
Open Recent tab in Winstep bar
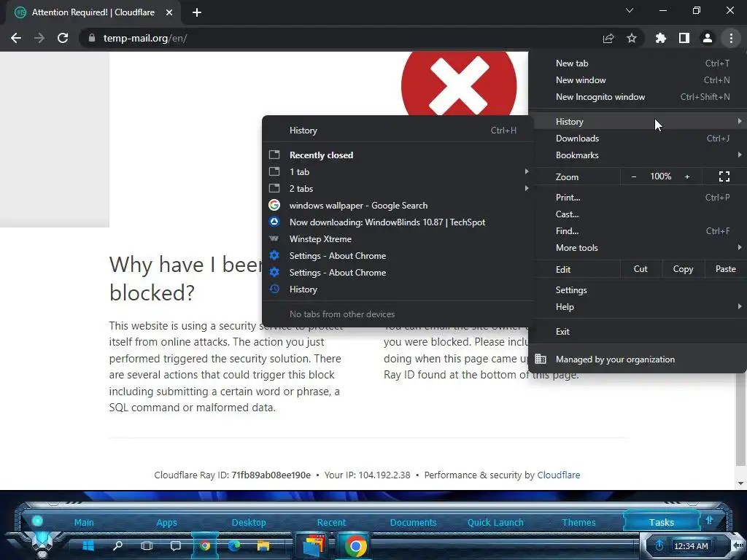pyautogui.click(x=332, y=522)
